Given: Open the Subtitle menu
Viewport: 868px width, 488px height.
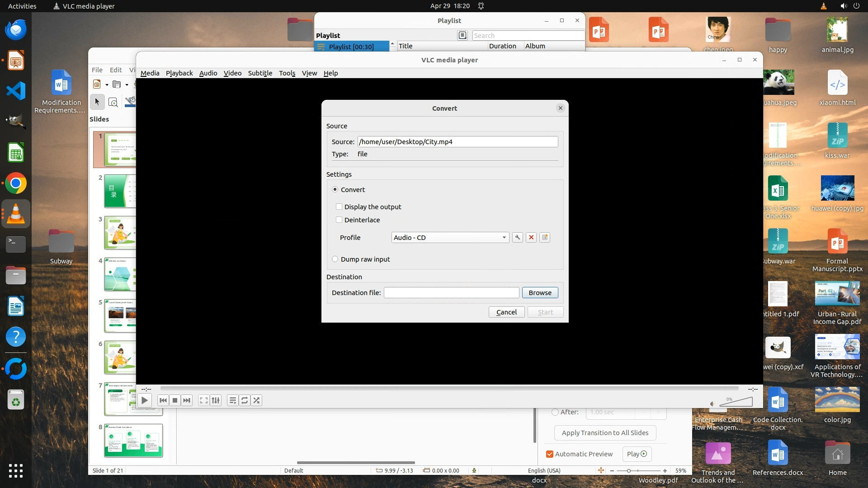Looking at the screenshot, I should (260, 73).
